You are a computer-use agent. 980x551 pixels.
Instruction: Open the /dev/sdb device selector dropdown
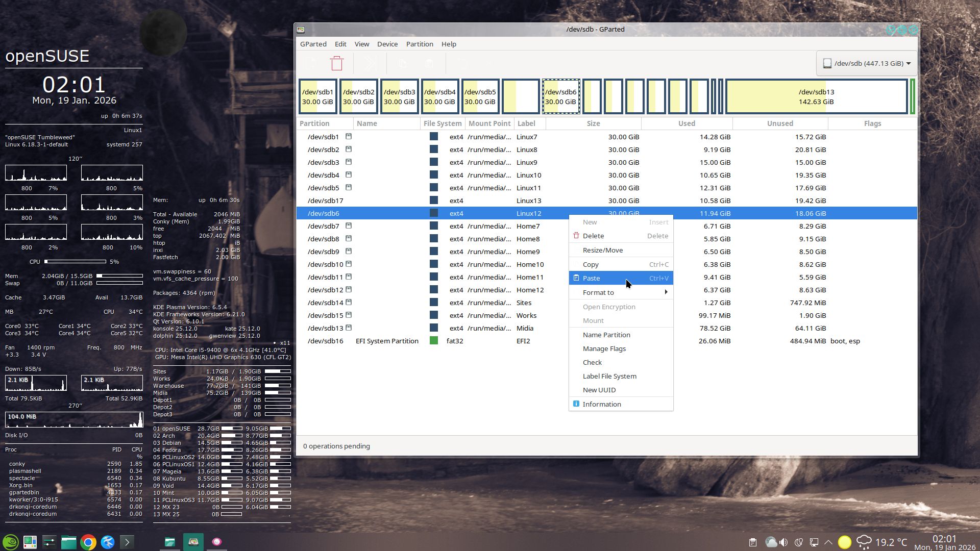(x=867, y=64)
